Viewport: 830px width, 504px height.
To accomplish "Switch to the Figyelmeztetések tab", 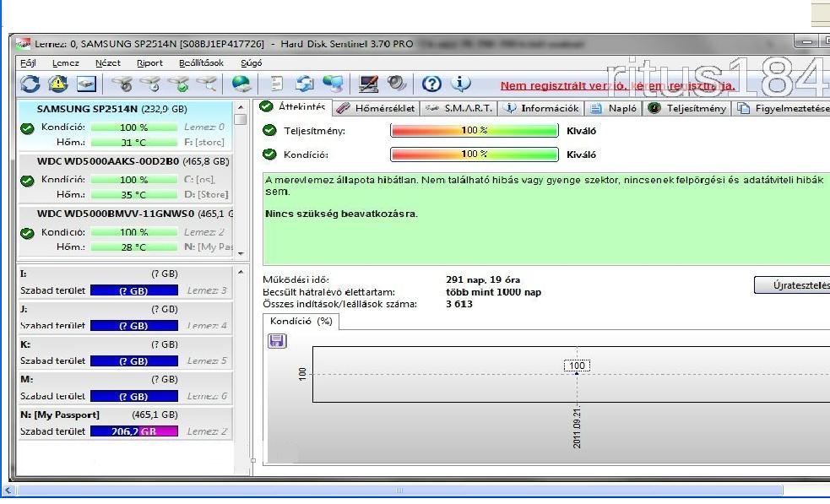I will [782, 108].
